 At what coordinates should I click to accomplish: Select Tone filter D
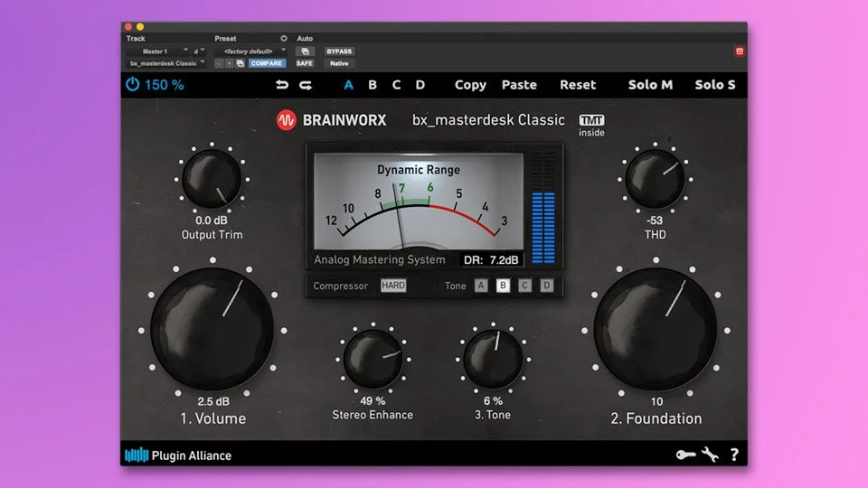(546, 286)
